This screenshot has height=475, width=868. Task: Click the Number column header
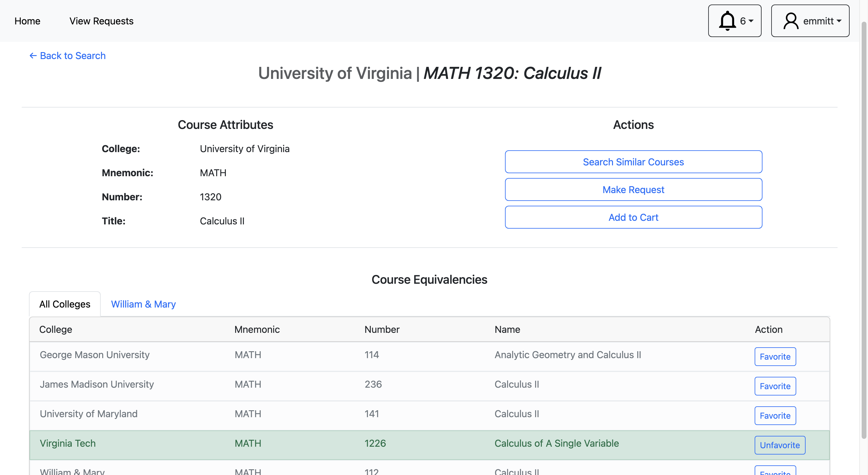382,329
